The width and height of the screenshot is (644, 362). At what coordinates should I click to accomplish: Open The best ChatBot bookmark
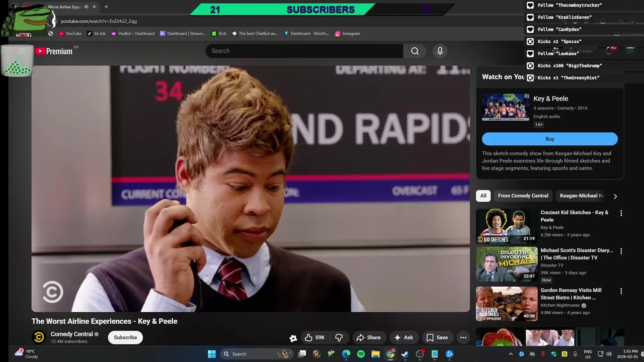255,34
